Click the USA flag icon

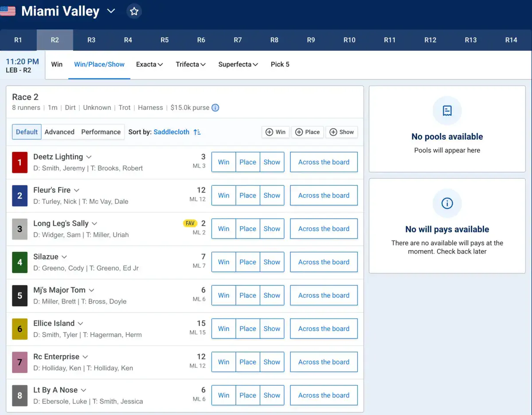(8, 11)
